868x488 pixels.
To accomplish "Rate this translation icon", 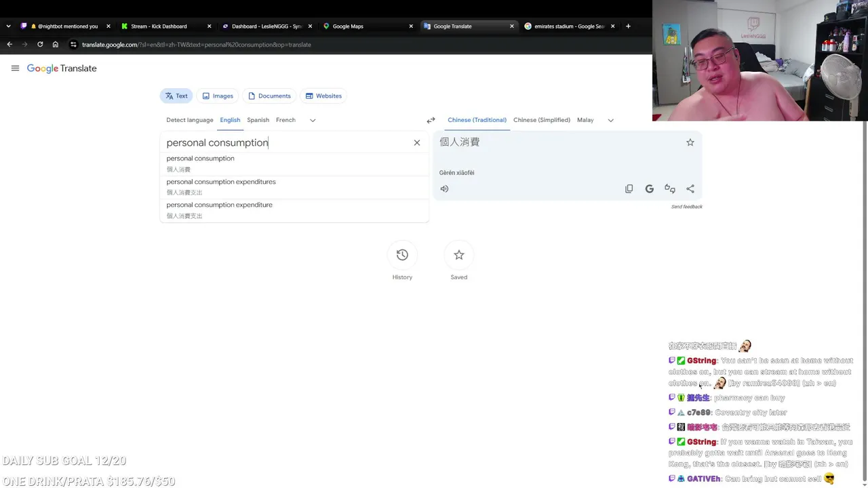I will coord(670,189).
